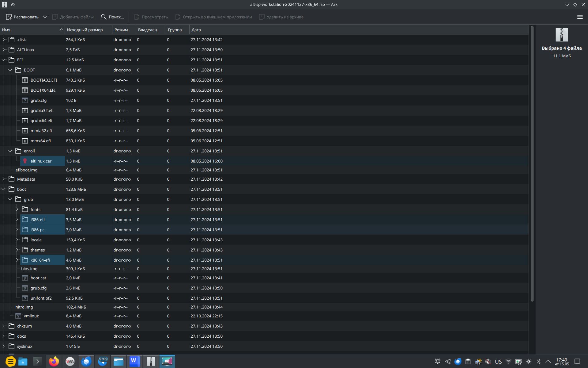Click the muted volume tray icon

(x=488, y=362)
